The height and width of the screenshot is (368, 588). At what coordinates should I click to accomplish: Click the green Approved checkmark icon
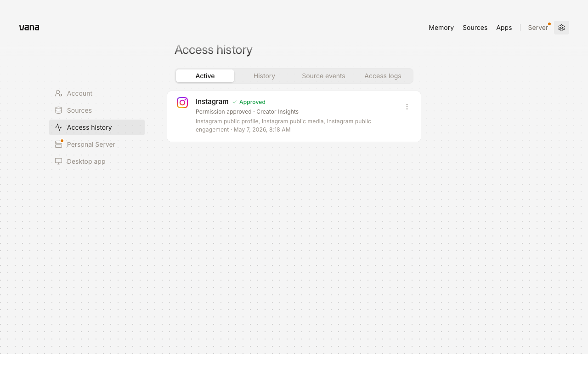235,102
